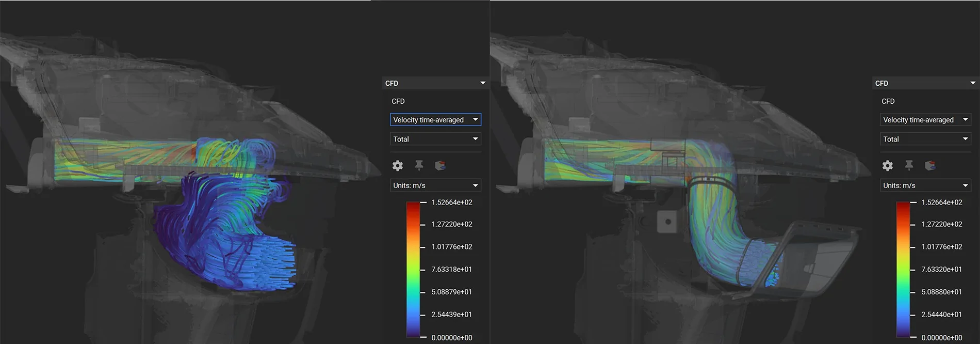Click 1.52664e+02 max value in right legend
This screenshot has width=980, height=344.
tap(942, 202)
